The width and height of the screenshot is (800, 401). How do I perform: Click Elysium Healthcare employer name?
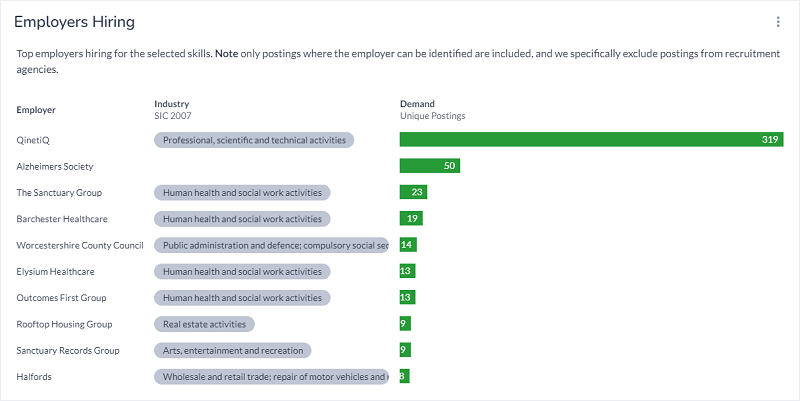pyautogui.click(x=56, y=271)
